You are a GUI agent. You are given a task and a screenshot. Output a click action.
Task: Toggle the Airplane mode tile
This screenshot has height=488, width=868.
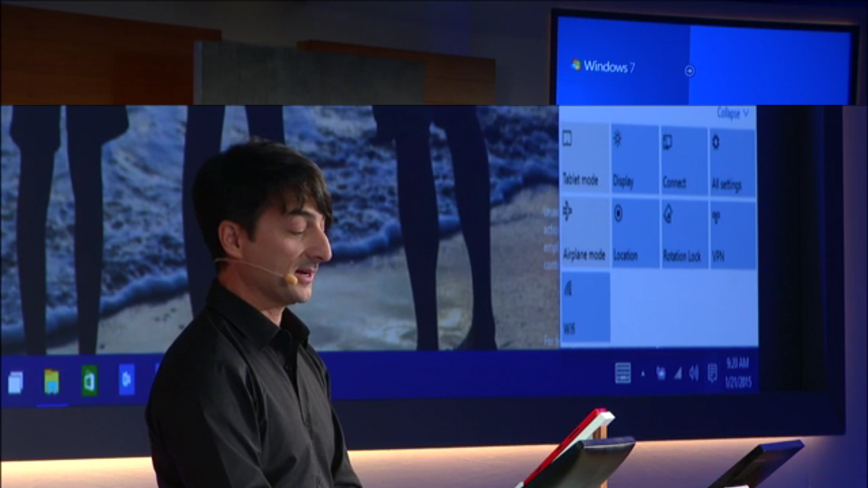(585, 233)
